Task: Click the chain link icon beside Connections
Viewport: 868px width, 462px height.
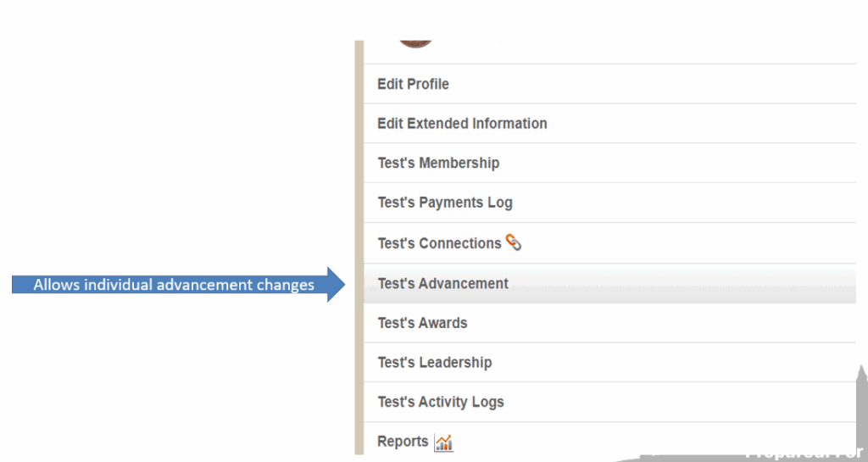Action: point(513,242)
